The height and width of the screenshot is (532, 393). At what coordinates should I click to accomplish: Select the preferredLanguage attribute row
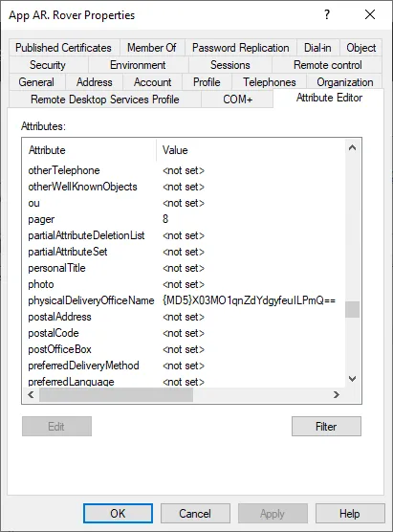click(x=184, y=382)
